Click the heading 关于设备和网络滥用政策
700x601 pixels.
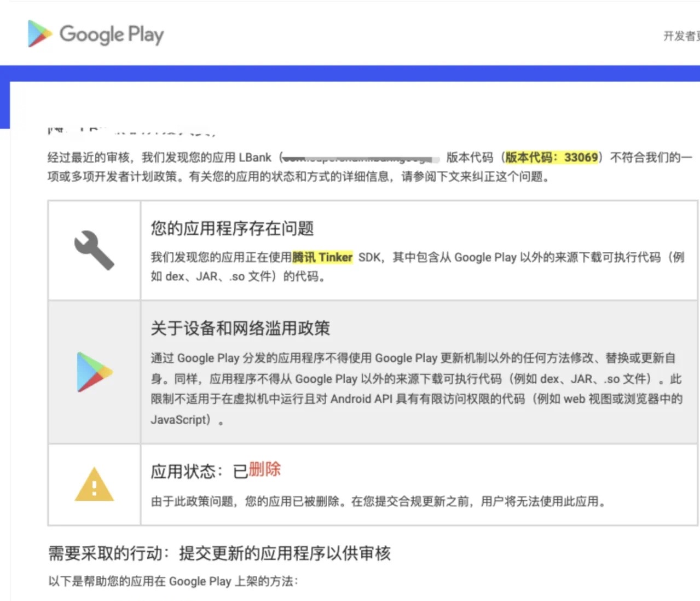click(x=240, y=328)
